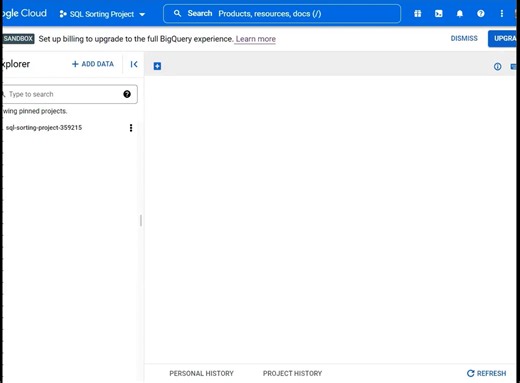Viewport: 520px width, 383px height.
Task: Compose a new query with plus icon
Action: coord(157,66)
